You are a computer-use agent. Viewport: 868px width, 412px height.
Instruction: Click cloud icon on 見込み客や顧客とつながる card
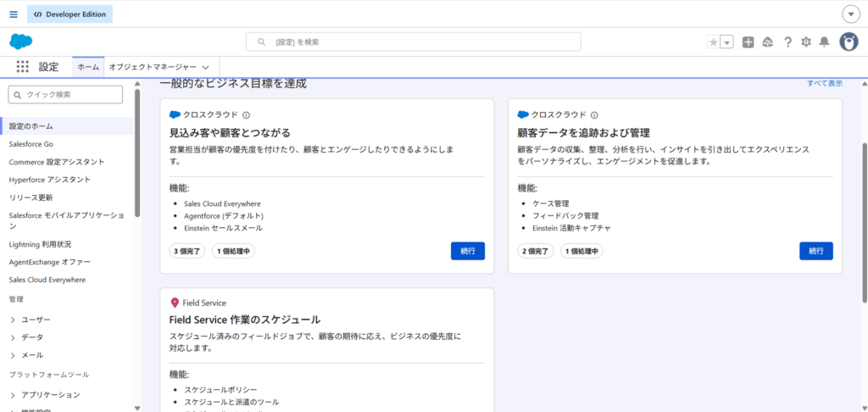click(x=175, y=114)
